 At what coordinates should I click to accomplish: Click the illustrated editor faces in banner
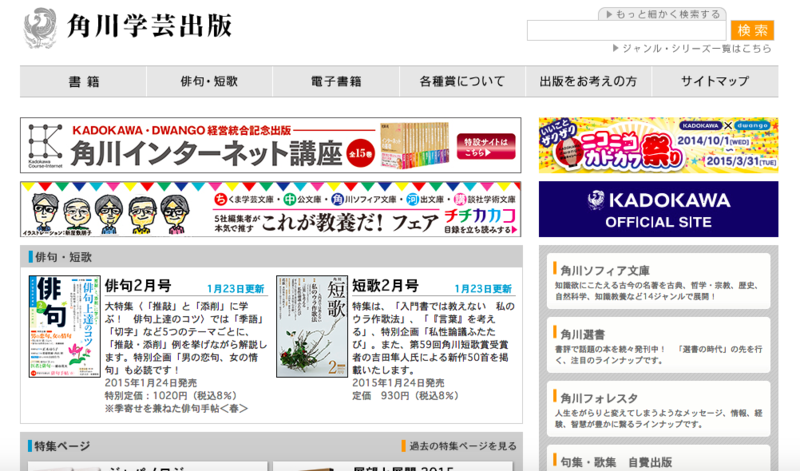click(110, 214)
